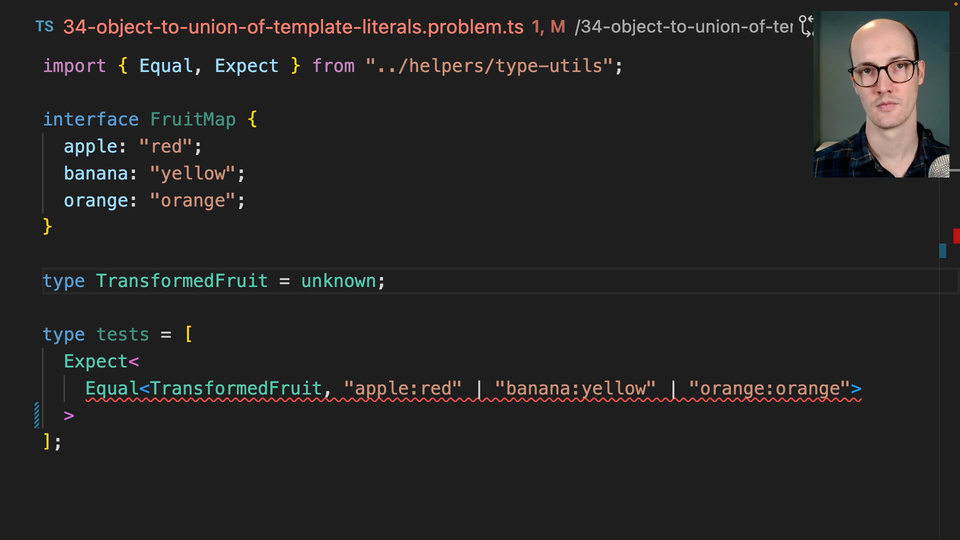The height and width of the screenshot is (540, 960).
Task: Click the Expect identifier in the import statement
Action: [246, 66]
